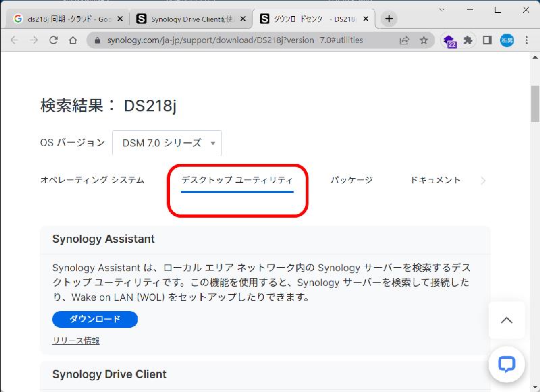Open the Chrome profile avatar
The image size is (540, 392).
[507, 40]
